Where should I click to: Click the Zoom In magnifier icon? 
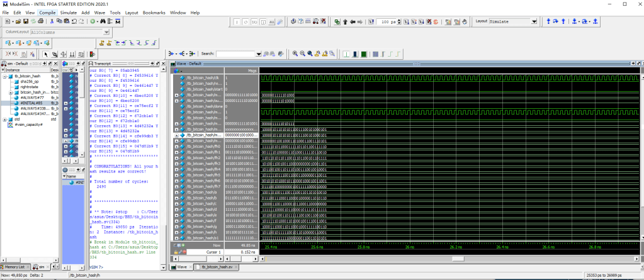[x=294, y=54]
